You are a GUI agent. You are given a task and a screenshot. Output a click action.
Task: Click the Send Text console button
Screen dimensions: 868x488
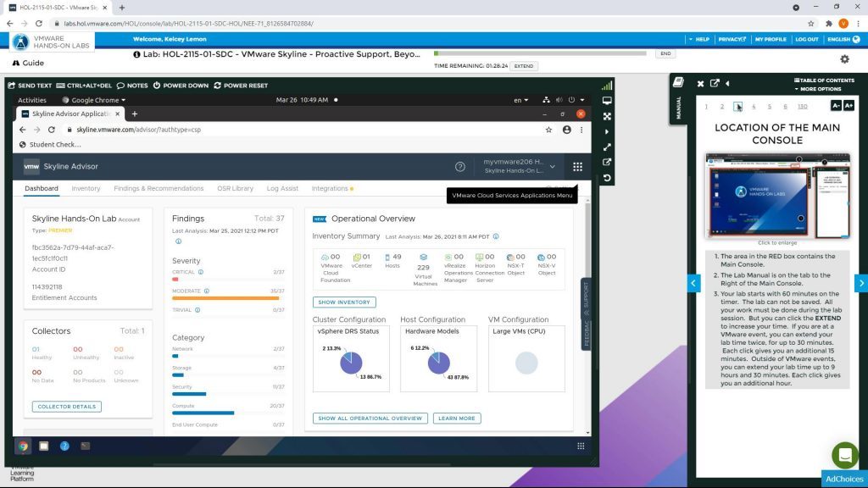point(30,86)
